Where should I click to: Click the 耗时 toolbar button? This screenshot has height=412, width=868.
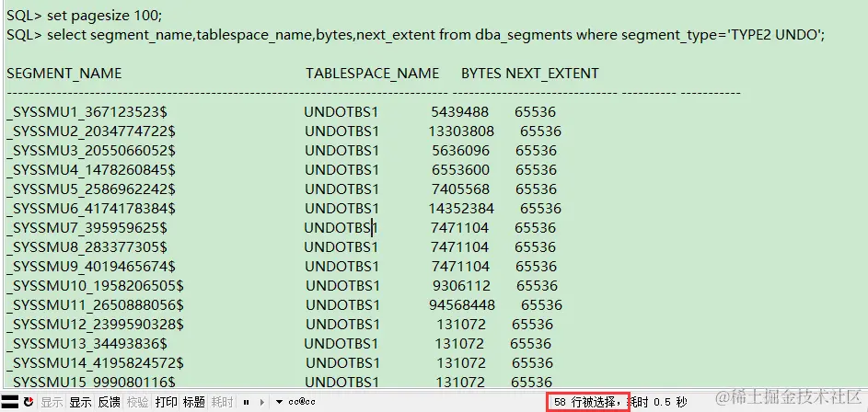tap(223, 402)
